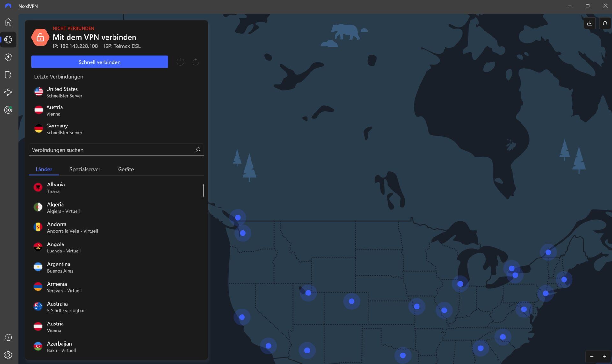The height and width of the screenshot is (364, 612).
Task: Click Albania flag icon
Action: [38, 187]
